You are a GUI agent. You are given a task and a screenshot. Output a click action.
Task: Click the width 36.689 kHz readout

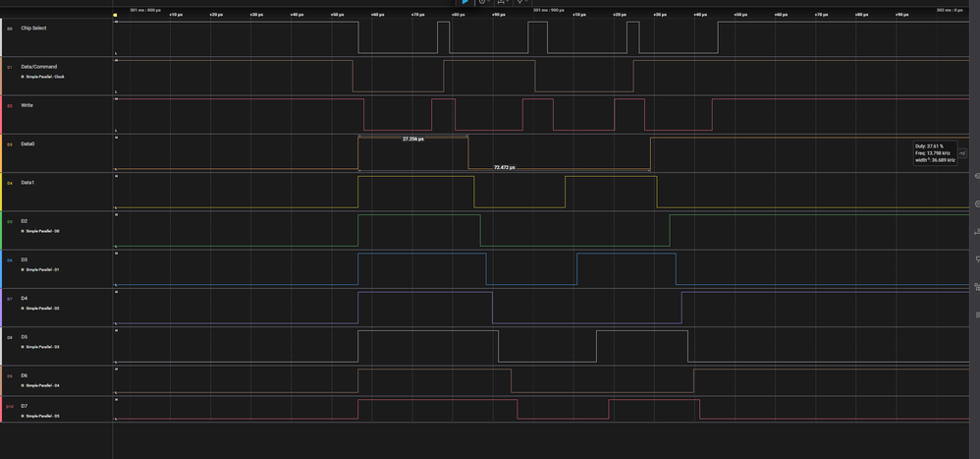[936, 160]
